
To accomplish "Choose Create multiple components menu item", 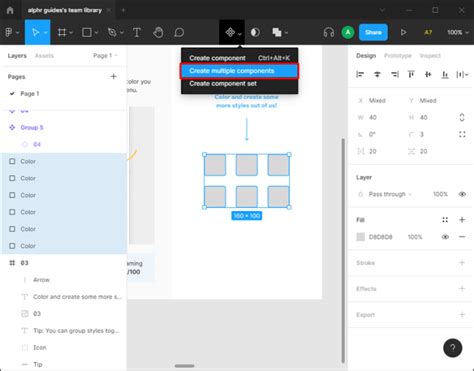I will point(239,71).
